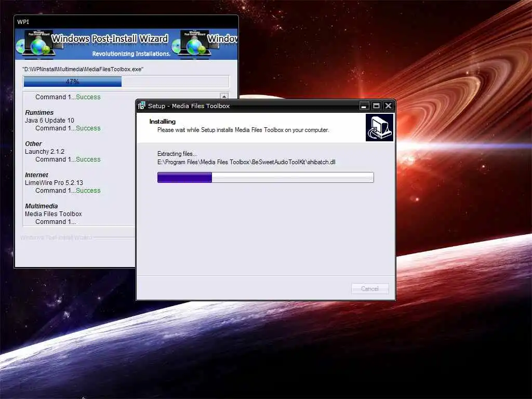
Task: Click "Please wait while Setup installs" message
Action: (243, 130)
